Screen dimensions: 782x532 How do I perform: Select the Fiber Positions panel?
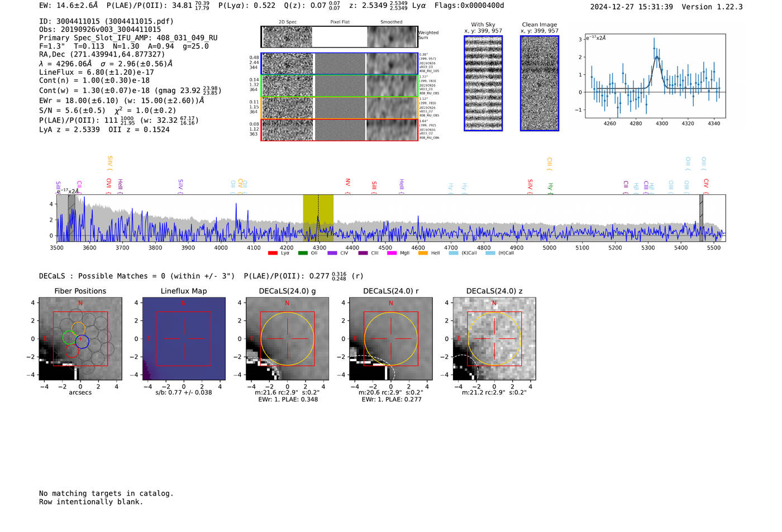tap(80, 339)
